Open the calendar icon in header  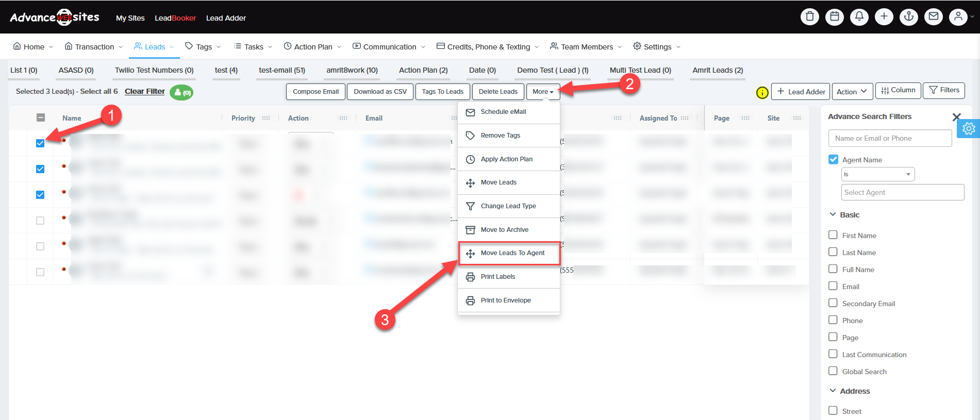pos(834,16)
